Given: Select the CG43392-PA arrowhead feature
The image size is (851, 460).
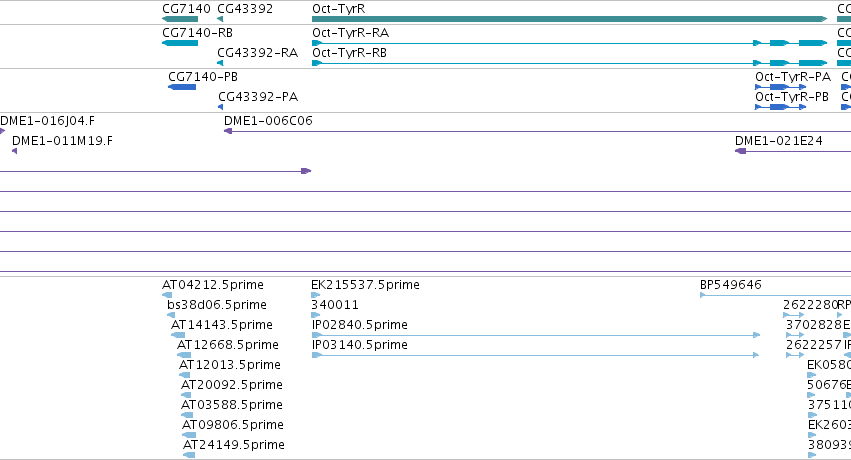Looking at the screenshot, I should [x=220, y=107].
